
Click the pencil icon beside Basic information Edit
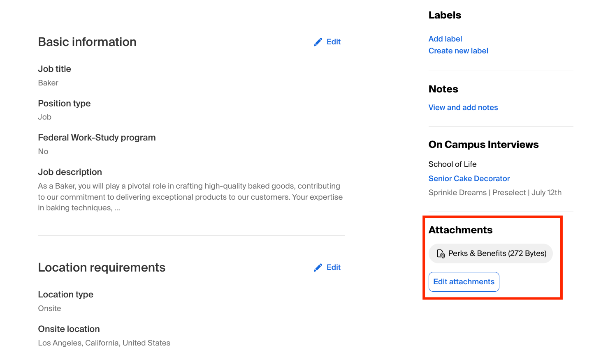[x=318, y=42]
